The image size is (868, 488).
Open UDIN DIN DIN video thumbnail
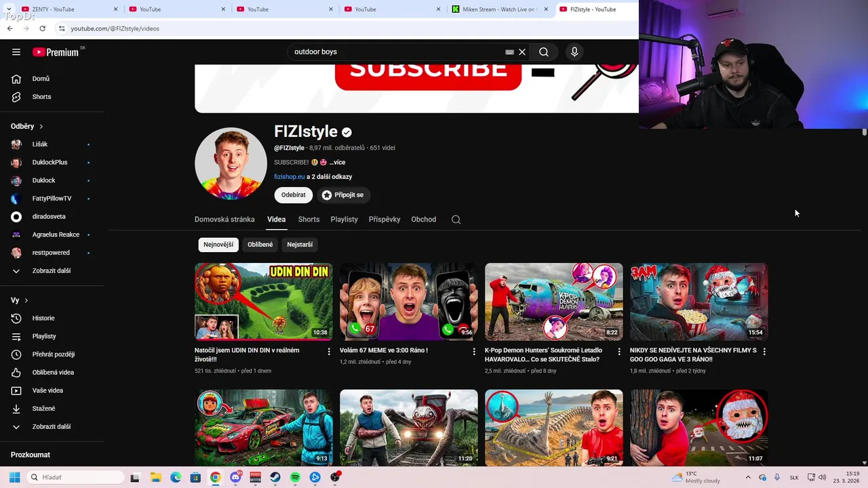(x=264, y=302)
